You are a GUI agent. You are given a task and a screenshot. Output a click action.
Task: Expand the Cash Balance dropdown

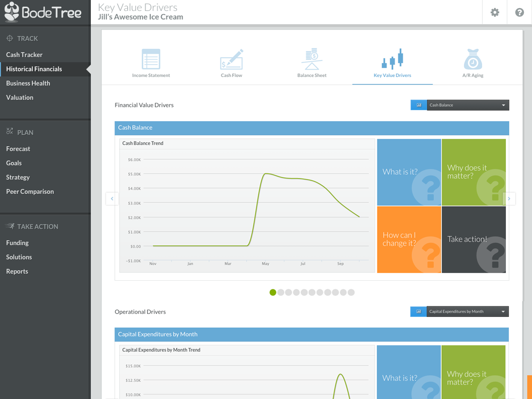(468, 105)
